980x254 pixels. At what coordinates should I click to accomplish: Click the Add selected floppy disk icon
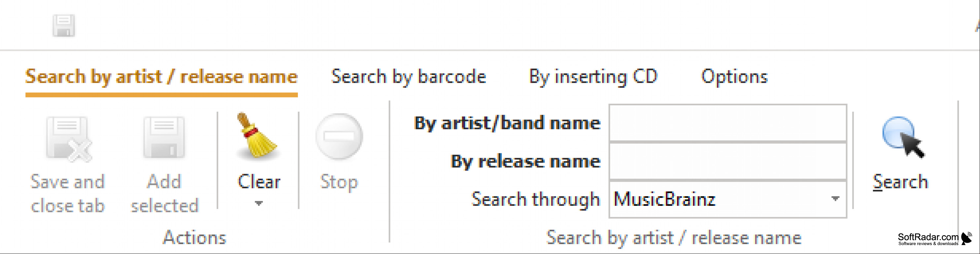[x=164, y=138]
